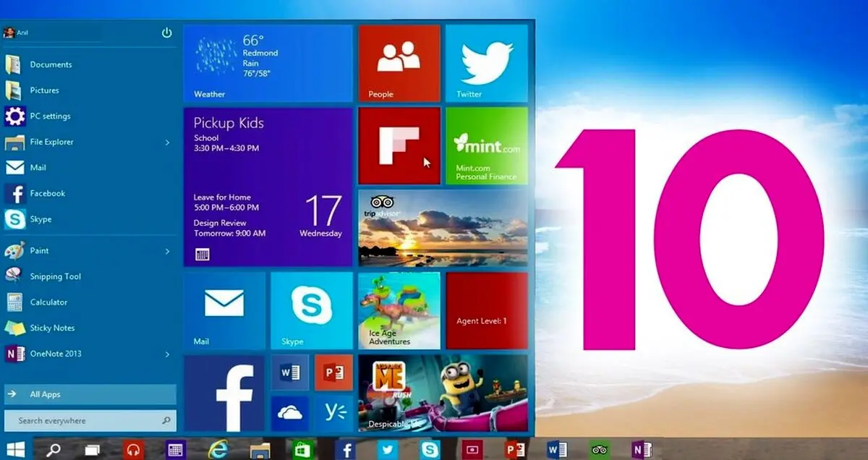The height and width of the screenshot is (460, 868).
Task: Launch Snipping Tool from Start list
Action: (x=90, y=276)
